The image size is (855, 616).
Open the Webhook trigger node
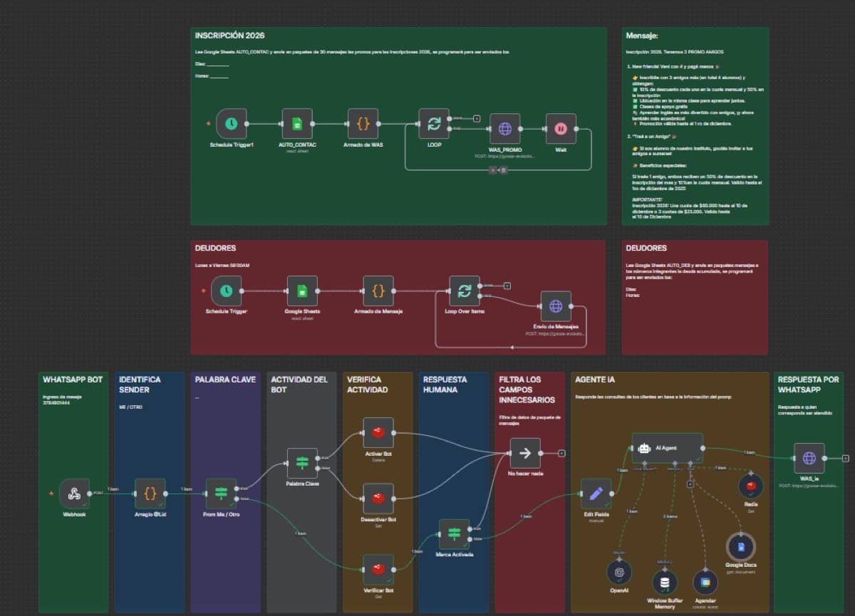[x=74, y=493]
